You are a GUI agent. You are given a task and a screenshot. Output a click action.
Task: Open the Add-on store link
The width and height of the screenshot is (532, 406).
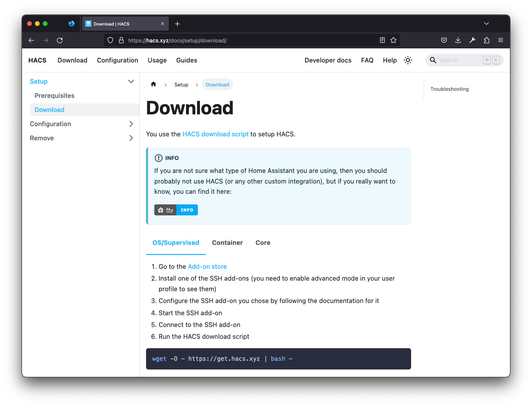point(207,266)
